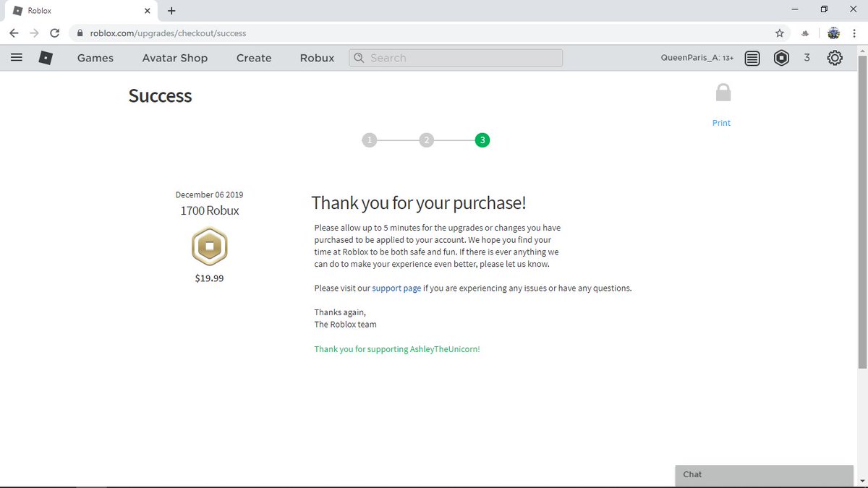Open the notifications feed icon
Image resolution: width=868 pixels, height=488 pixels.
point(752,59)
